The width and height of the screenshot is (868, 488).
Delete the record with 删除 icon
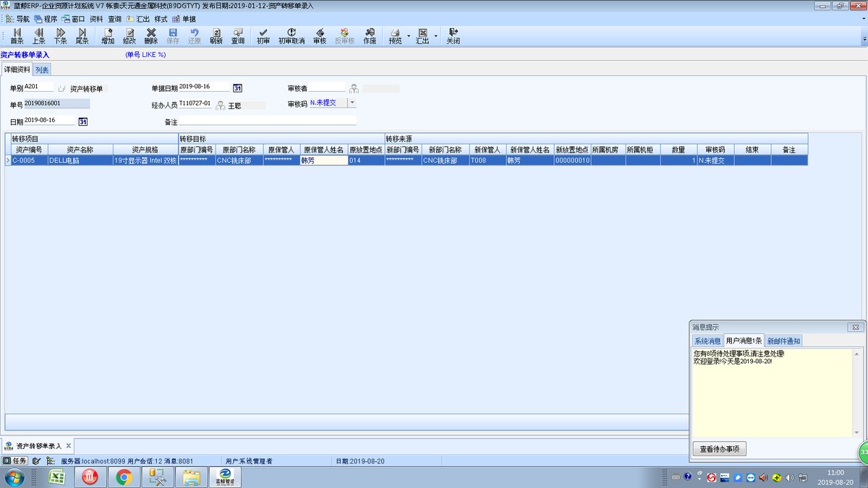[151, 36]
